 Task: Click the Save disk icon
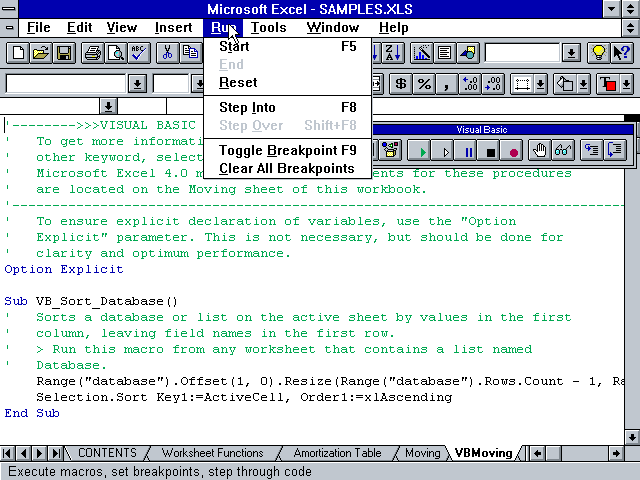[64, 53]
